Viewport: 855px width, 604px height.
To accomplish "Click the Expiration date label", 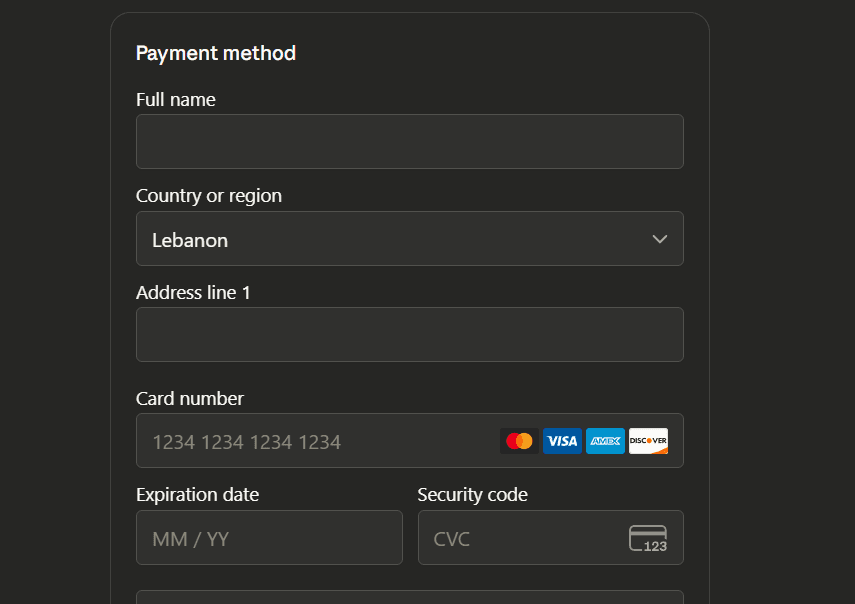I will tap(197, 494).
